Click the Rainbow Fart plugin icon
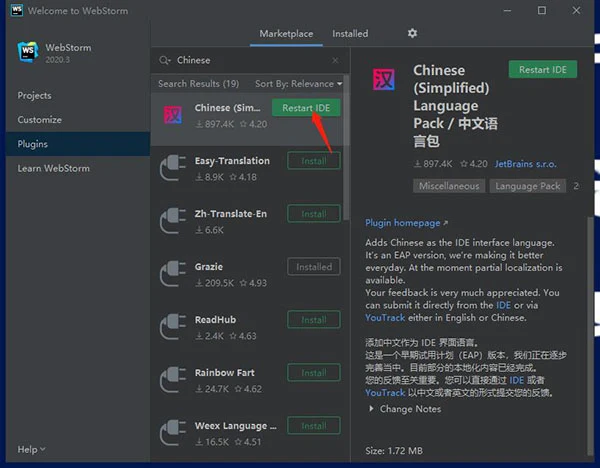 pyautogui.click(x=173, y=380)
